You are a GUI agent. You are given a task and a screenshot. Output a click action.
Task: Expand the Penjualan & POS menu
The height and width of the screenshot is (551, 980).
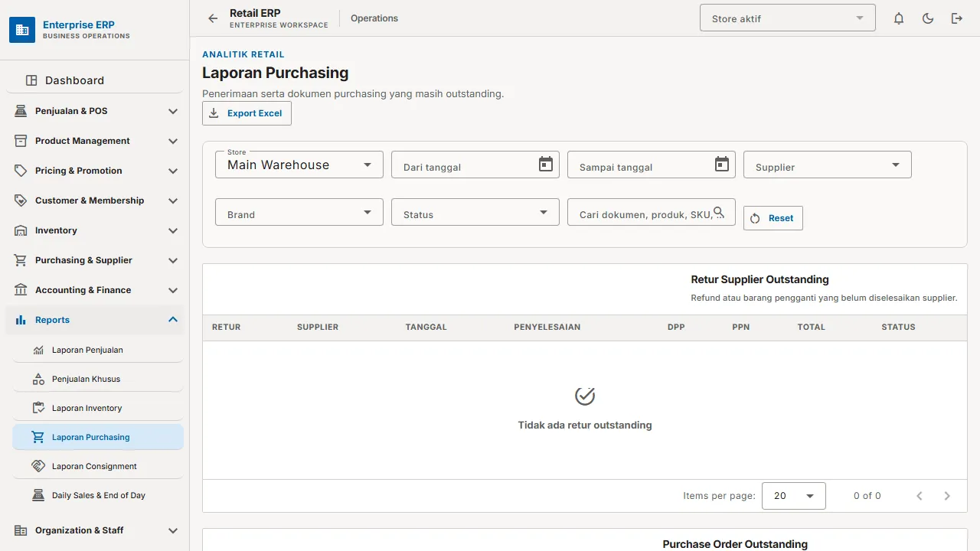tap(95, 111)
